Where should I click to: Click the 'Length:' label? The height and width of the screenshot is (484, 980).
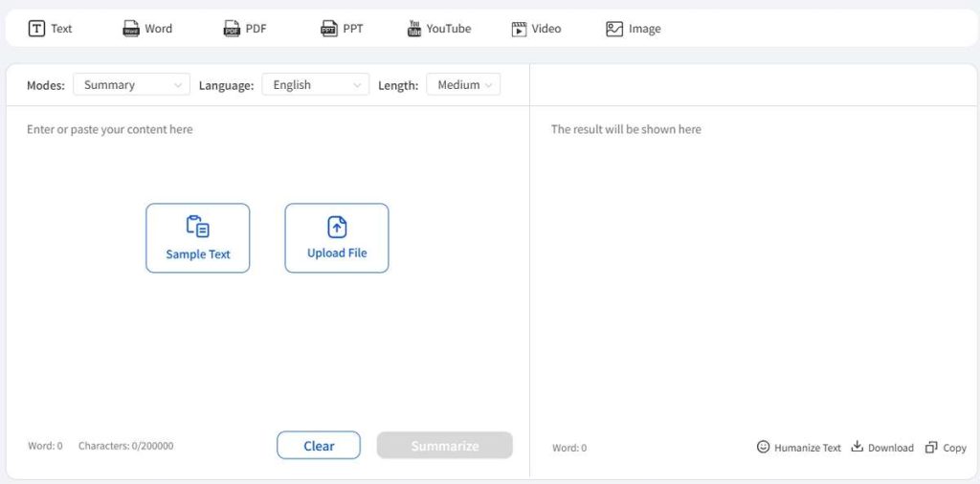(398, 85)
